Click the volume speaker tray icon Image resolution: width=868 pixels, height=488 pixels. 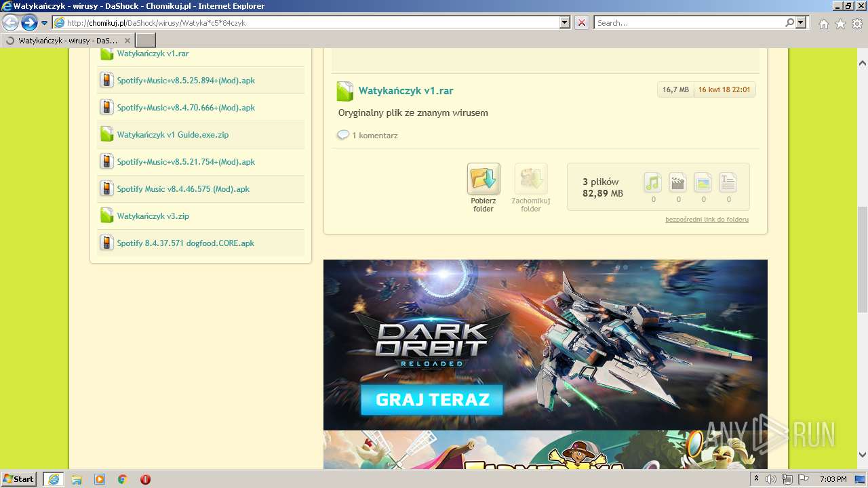[x=771, y=479]
